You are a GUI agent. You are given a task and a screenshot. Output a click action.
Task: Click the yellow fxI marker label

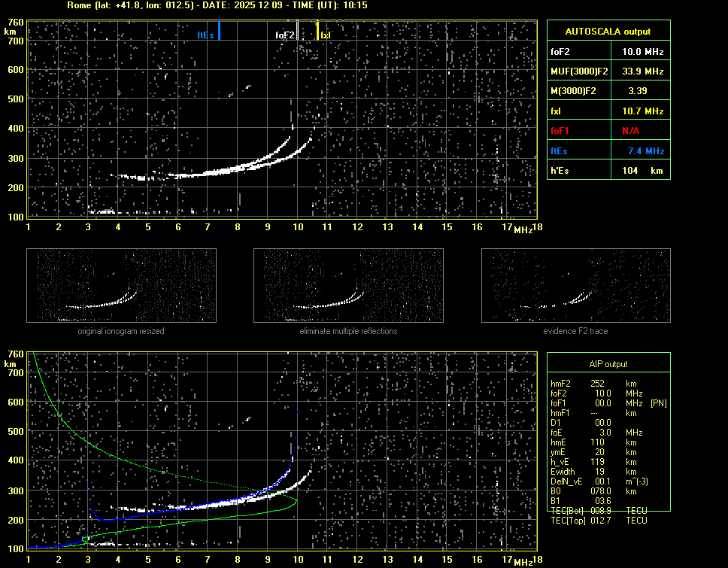(x=326, y=35)
